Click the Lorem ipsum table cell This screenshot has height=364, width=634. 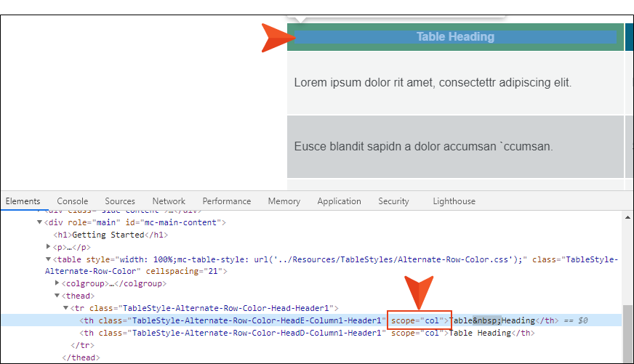pyautogui.click(x=433, y=83)
